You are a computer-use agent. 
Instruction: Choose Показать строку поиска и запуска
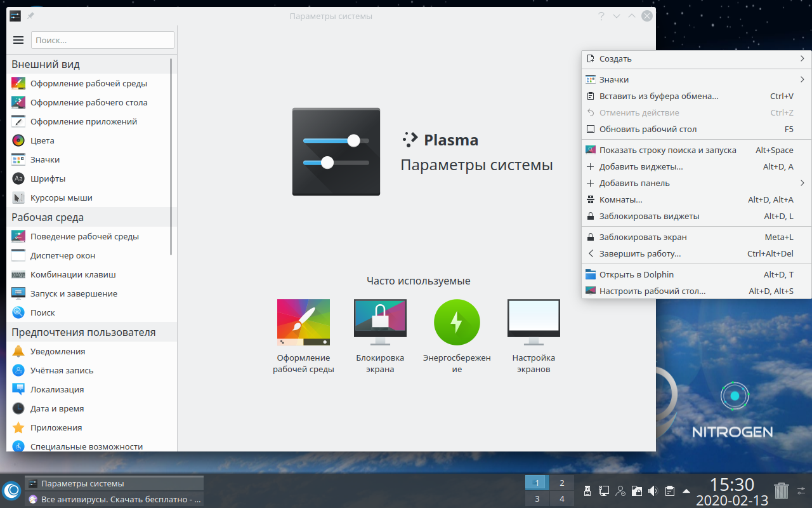pyautogui.click(x=697, y=150)
